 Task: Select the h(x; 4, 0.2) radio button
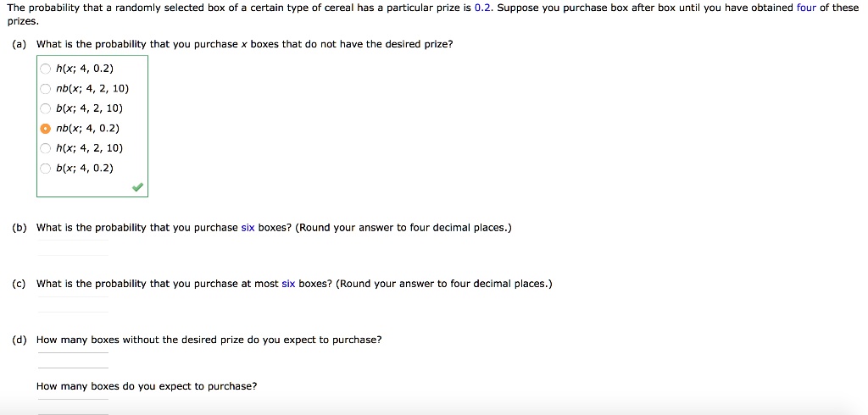[x=46, y=69]
